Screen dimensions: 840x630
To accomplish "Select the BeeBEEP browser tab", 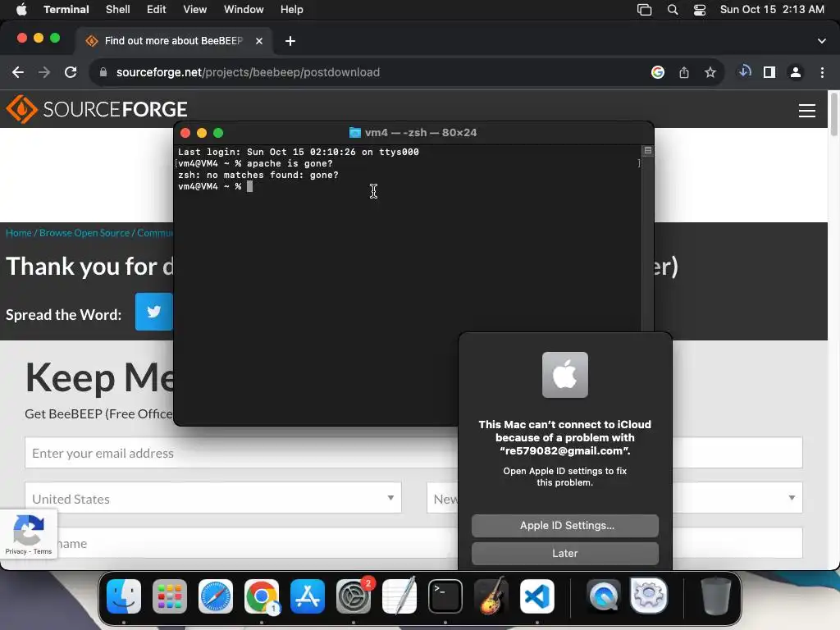I will pos(173,41).
